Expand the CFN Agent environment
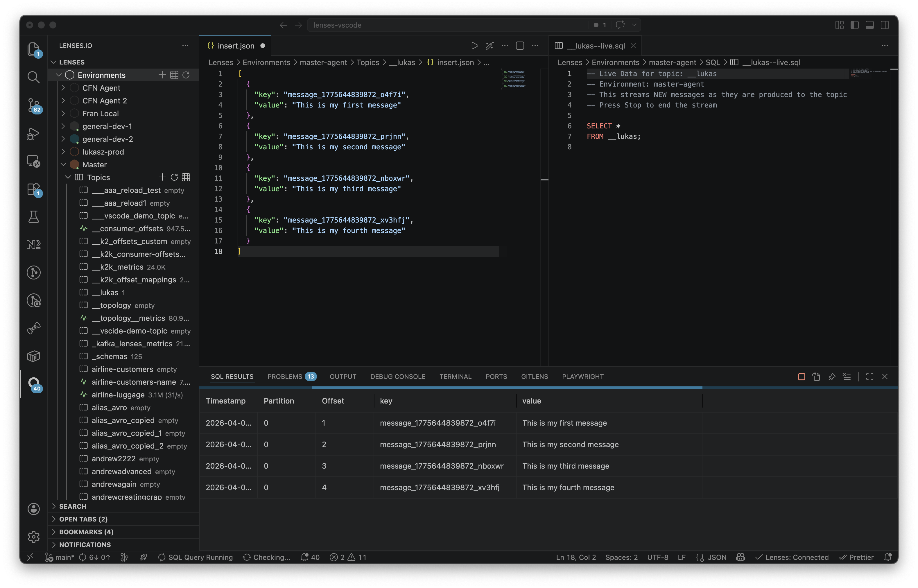 tap(63, 88)
